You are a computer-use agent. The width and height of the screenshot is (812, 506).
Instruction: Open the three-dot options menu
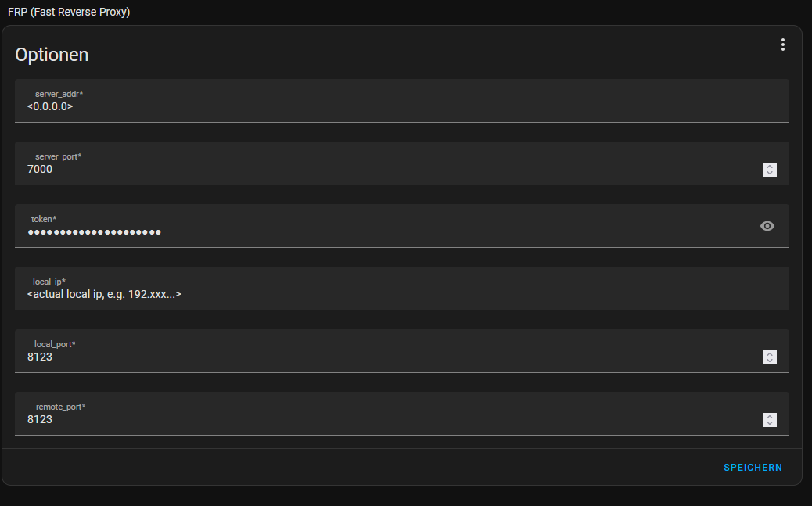coord(782,45)
